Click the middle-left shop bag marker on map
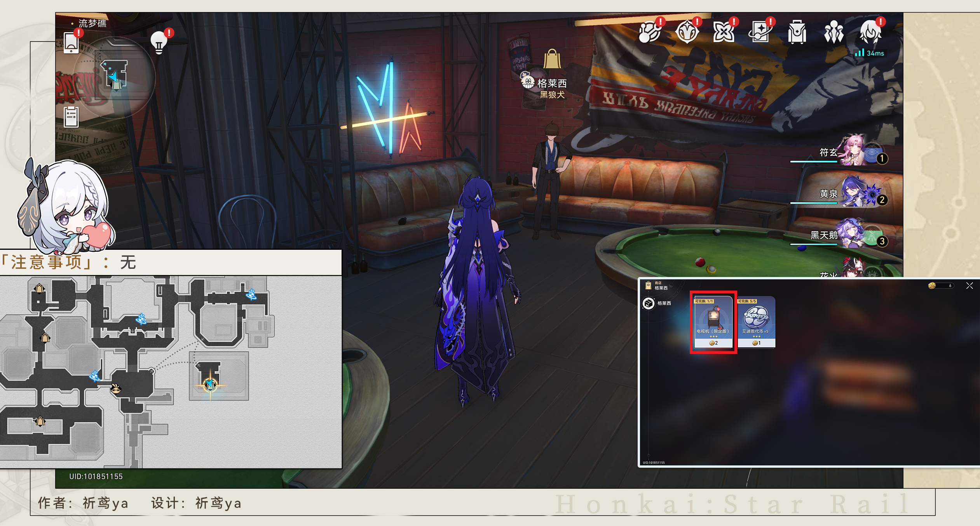This screenshot has width=980, height=526. pyautogui.click(x=45, y=337)
